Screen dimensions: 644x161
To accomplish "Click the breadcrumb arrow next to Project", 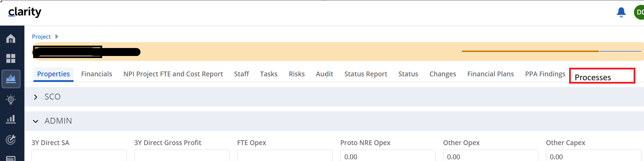I will (x=57, y=37).
